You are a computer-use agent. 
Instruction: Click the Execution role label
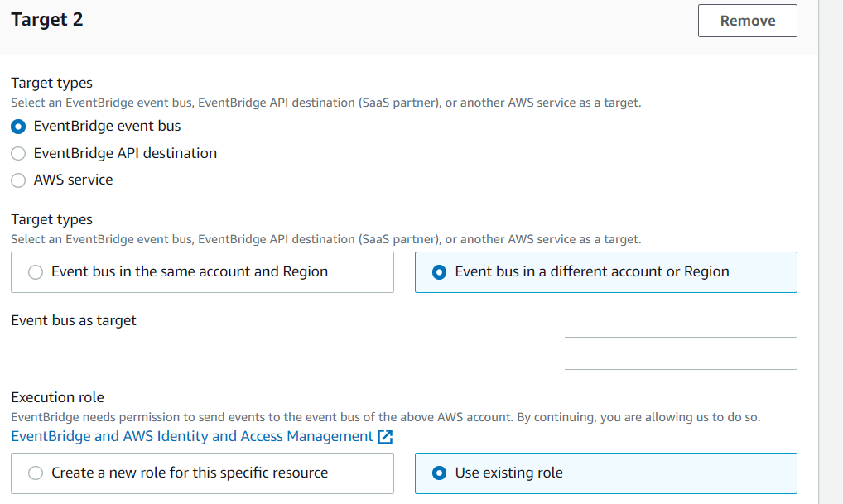pos(57,397)
